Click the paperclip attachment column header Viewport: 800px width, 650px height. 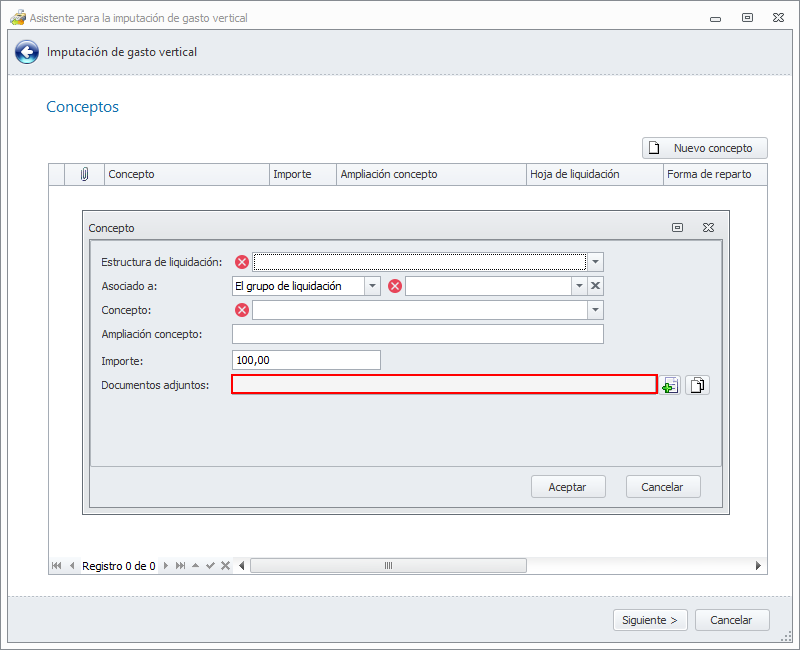[85, 174]
